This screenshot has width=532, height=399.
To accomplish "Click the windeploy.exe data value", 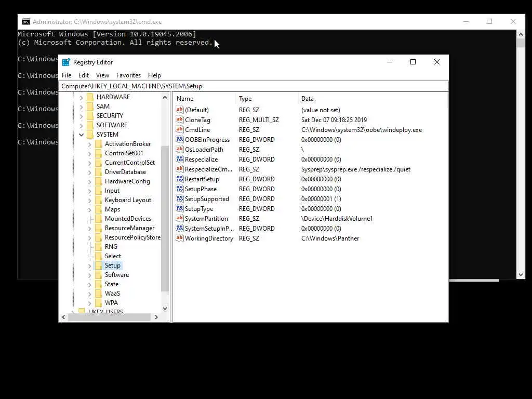I will pos(362,129).
